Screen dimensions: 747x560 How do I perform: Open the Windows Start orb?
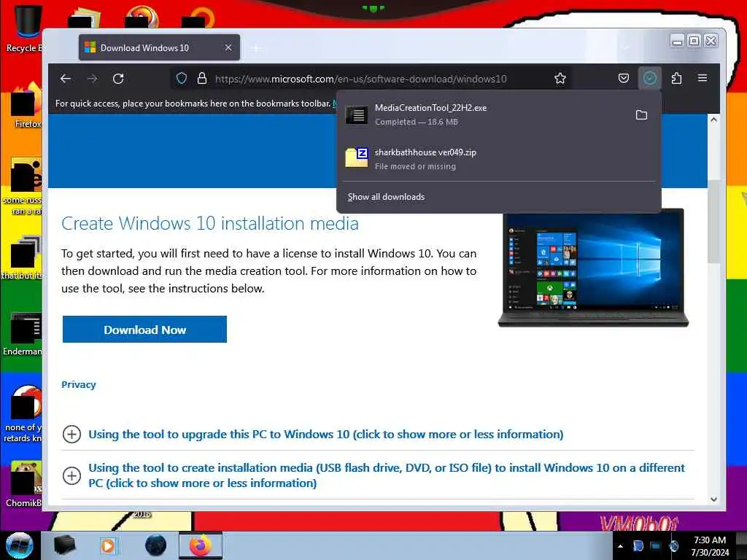click(x=19, y=545)
